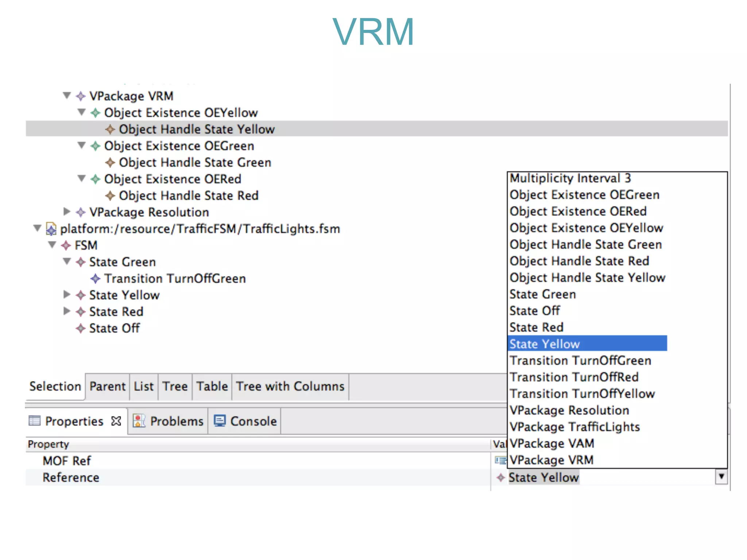Collapse the VPackage VRM node
747x560 pixels.
66,96
